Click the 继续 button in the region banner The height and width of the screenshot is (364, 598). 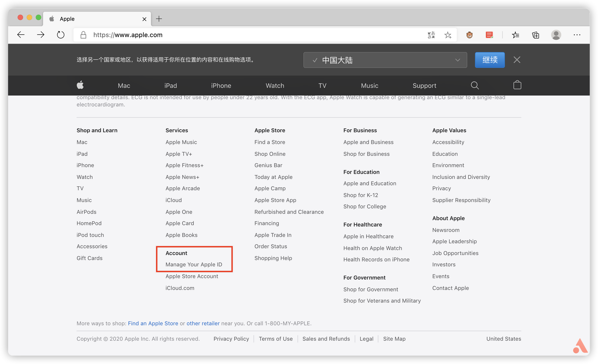[489, 60]
